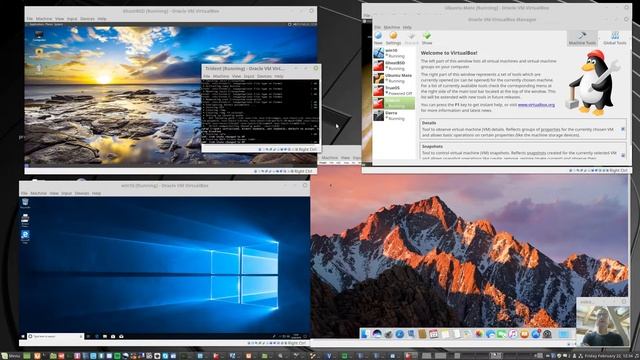Select the TrueOS powered off VM
Image resolution: width=640 pixels, height=360 pixels.
point(394,90)
